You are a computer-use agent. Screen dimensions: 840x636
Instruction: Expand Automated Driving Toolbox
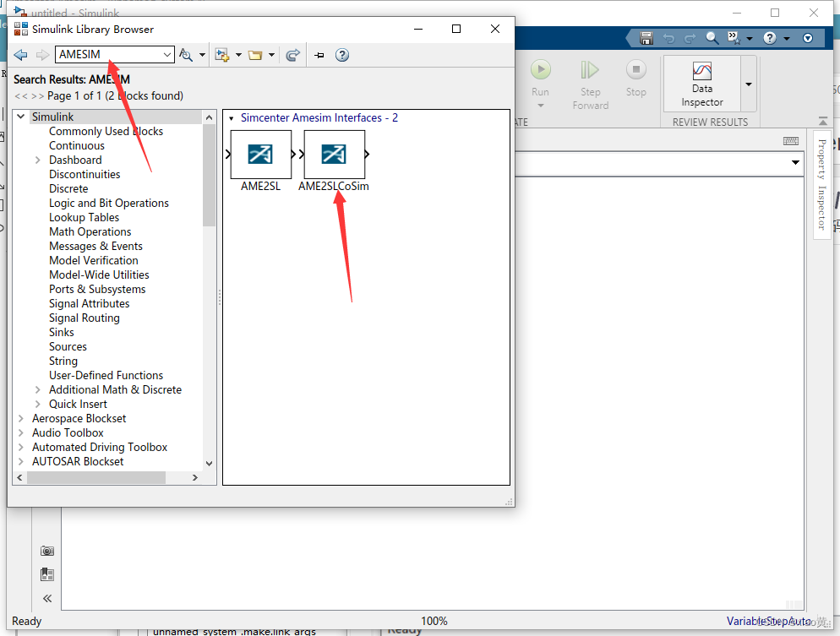21,447
